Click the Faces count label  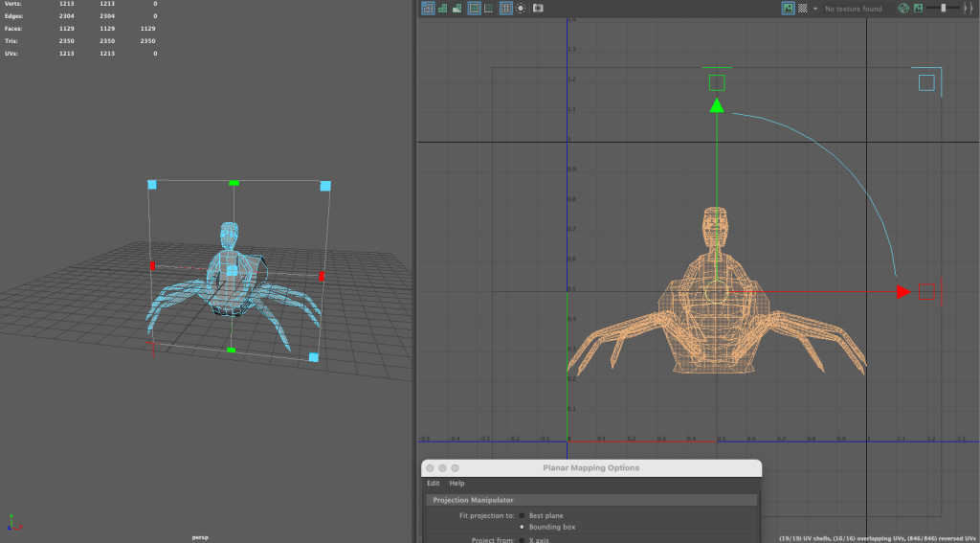coord(12,29)
